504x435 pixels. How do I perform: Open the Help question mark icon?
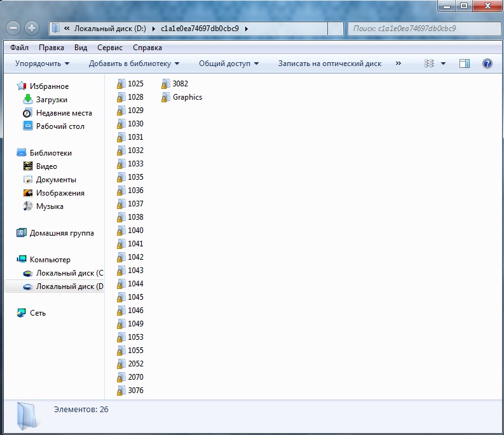[x=487, y=64]
